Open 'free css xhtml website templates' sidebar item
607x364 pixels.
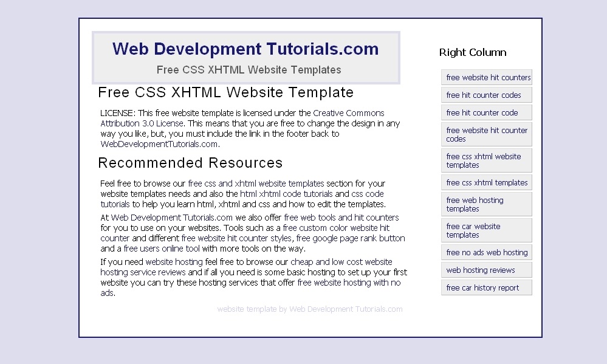(487, 160)
